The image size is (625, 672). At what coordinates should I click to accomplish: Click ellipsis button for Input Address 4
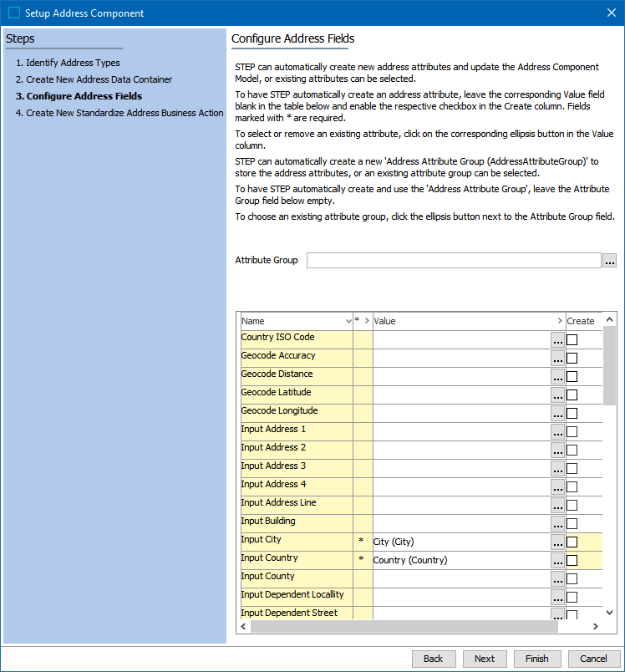click(x=558, y=487)
